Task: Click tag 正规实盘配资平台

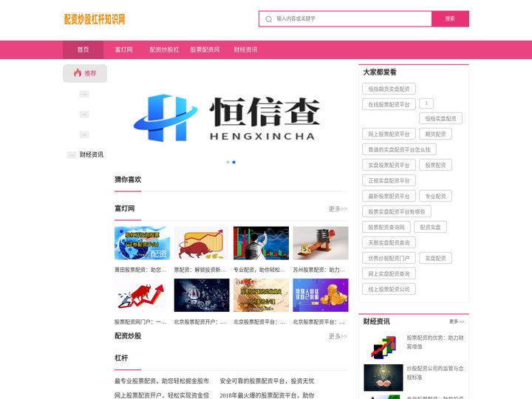Action: pos(389,180)
